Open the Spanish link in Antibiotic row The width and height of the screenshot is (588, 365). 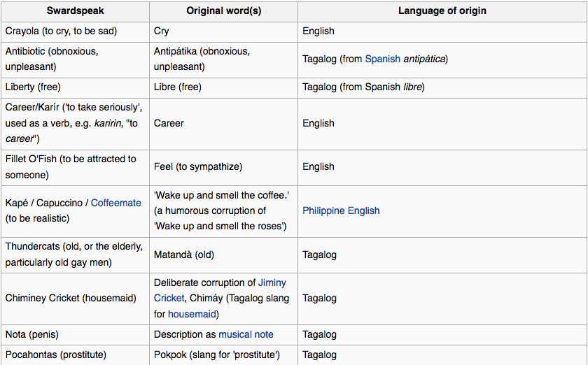[382, 59]
